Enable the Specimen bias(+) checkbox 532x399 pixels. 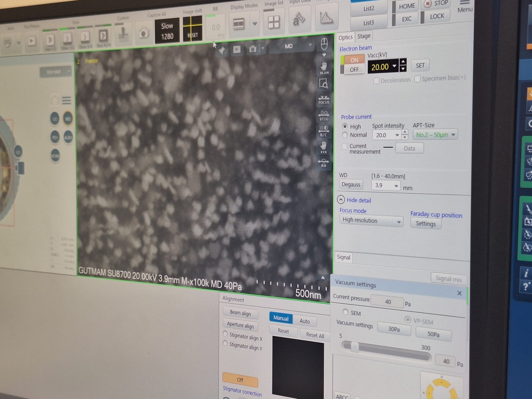coord(417,79)
